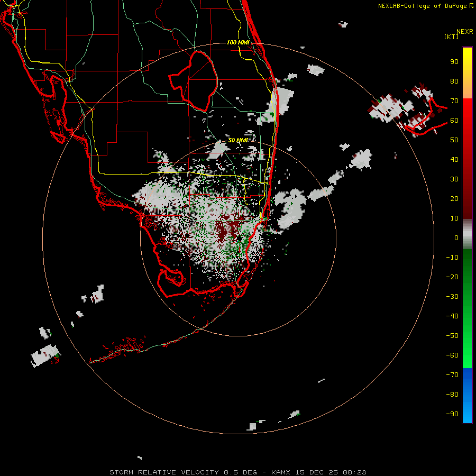Viewport: 476px width, 476px height.
Task: Click the -50 value on velocity scale
Action: [452, 336]
